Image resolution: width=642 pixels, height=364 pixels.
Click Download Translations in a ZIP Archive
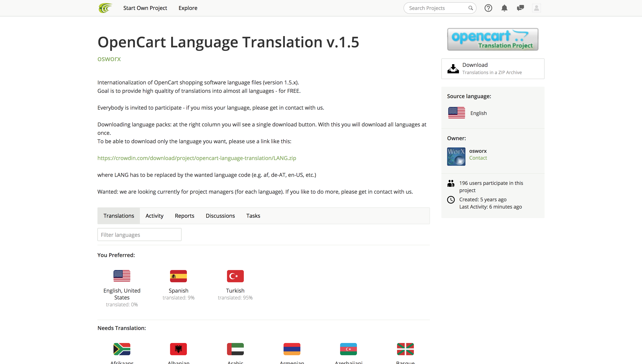tap(493, 69)
